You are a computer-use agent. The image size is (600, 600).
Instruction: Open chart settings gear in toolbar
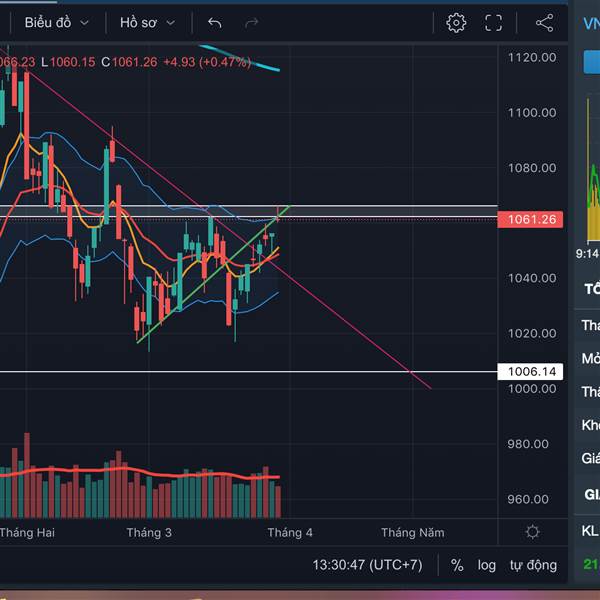pyautogui.click(x=456, y=23)
